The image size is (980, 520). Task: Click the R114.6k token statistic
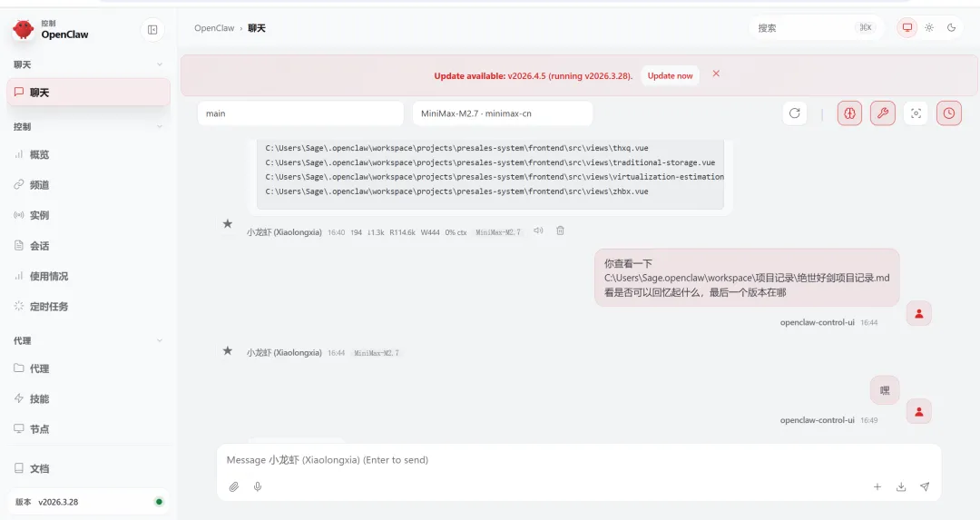pyautogui.click(x=403, y=232)
